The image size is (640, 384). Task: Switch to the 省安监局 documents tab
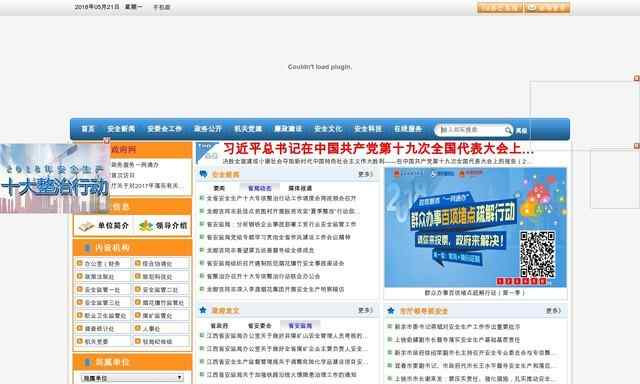[300, 326]
